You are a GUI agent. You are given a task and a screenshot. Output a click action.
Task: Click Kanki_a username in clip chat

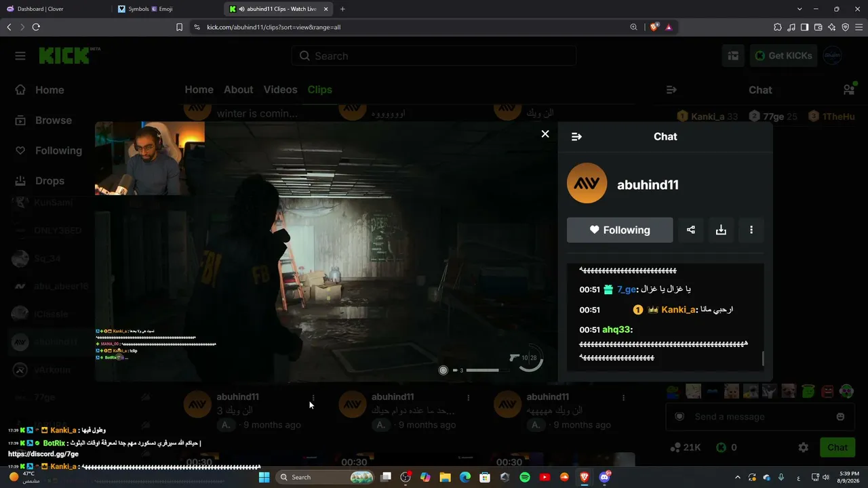pyautogui.click(x=679, y=310)
